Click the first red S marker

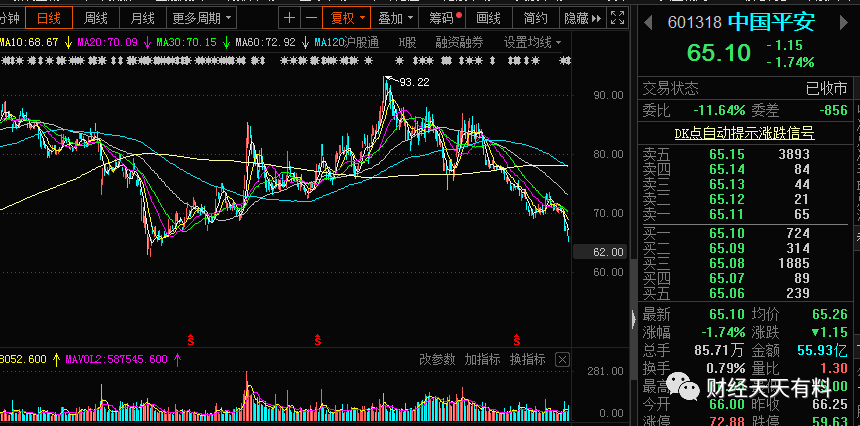pos(191,340)
